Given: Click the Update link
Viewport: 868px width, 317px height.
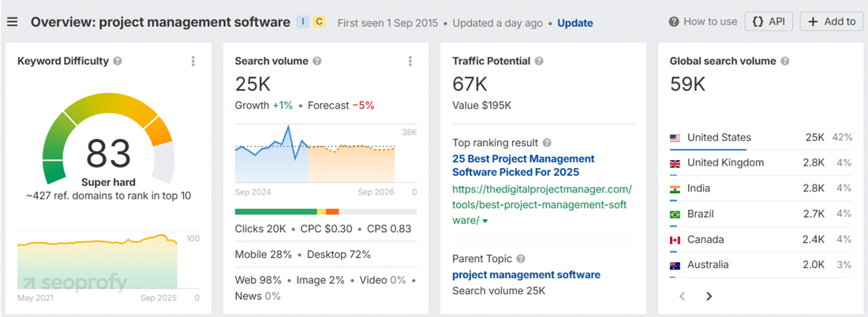Looking at the screenshot, I should click(574, 23).
